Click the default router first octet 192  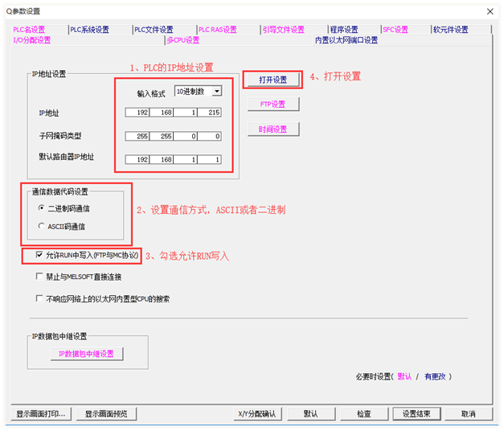pyautogui.click(x=137, y=159)
